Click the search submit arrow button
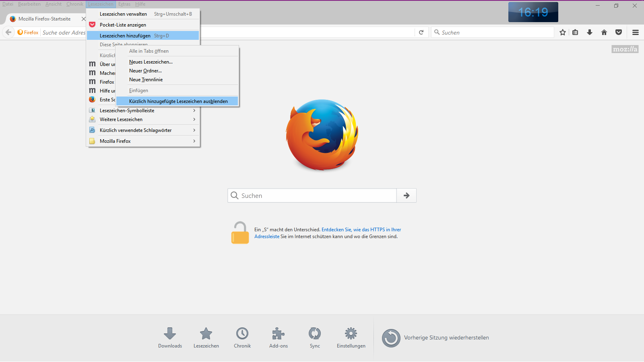This screenshot has width=644, height=362. tap(407, 195)
